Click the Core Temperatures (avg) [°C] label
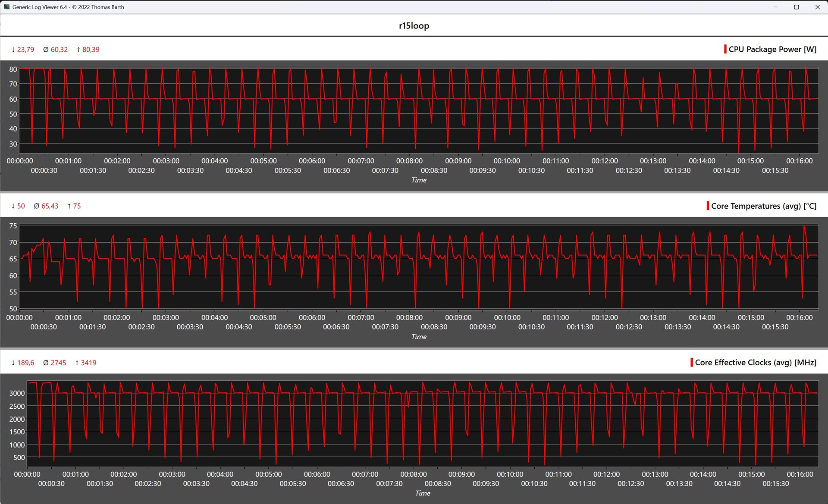828x504 pixels. tap(763, 206)
